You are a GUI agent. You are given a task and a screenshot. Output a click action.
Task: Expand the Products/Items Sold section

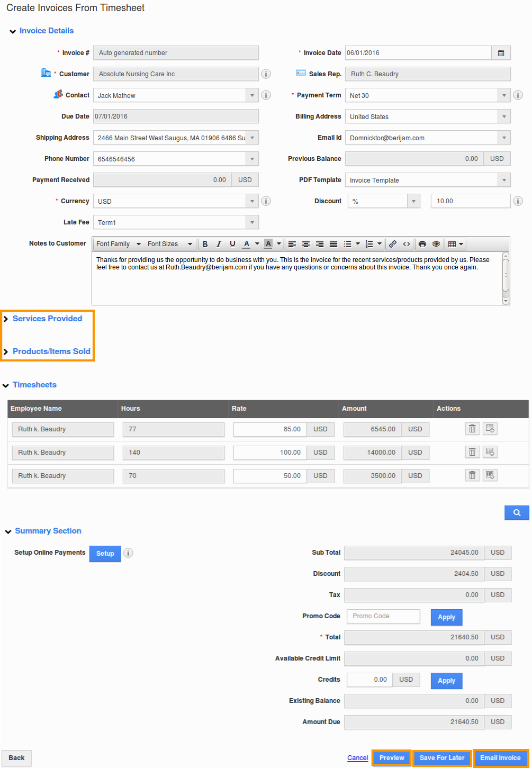click(51, 351)
